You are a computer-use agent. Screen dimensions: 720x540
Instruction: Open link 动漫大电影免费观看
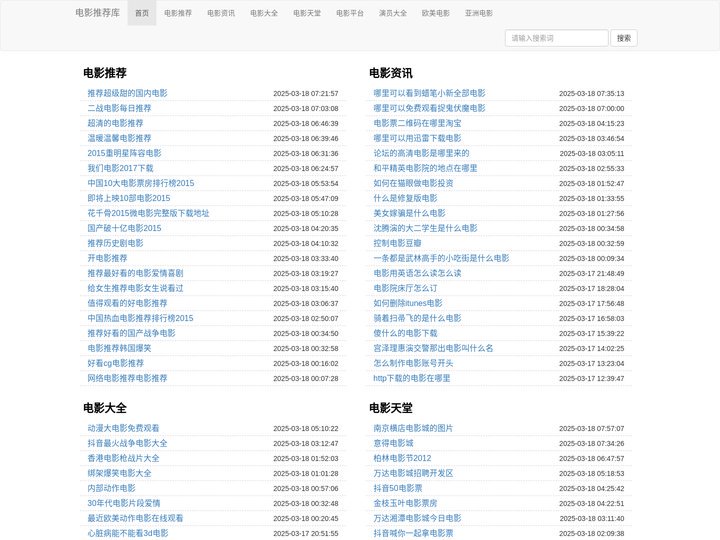(124, 428)
